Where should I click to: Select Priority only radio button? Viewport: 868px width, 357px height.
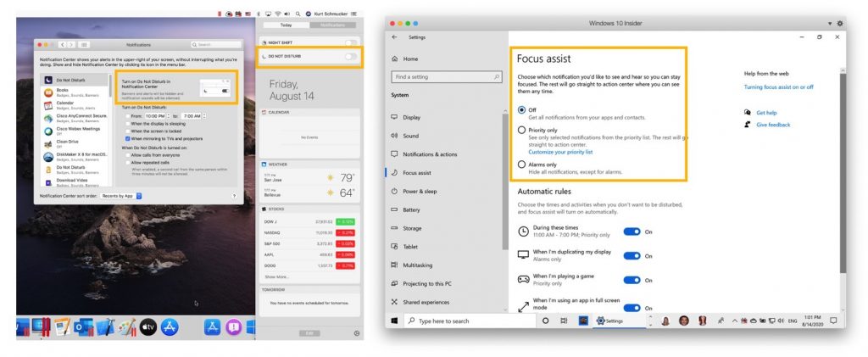(521, 130)
